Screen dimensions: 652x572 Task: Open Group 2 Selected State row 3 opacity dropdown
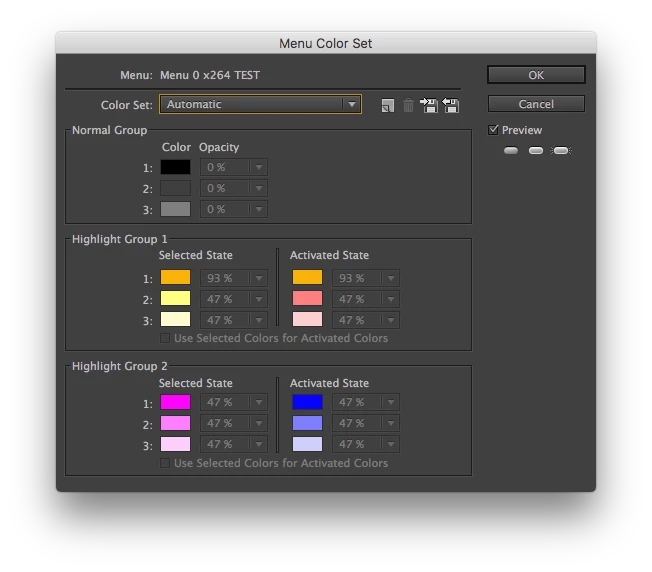[x=234, y=444]
